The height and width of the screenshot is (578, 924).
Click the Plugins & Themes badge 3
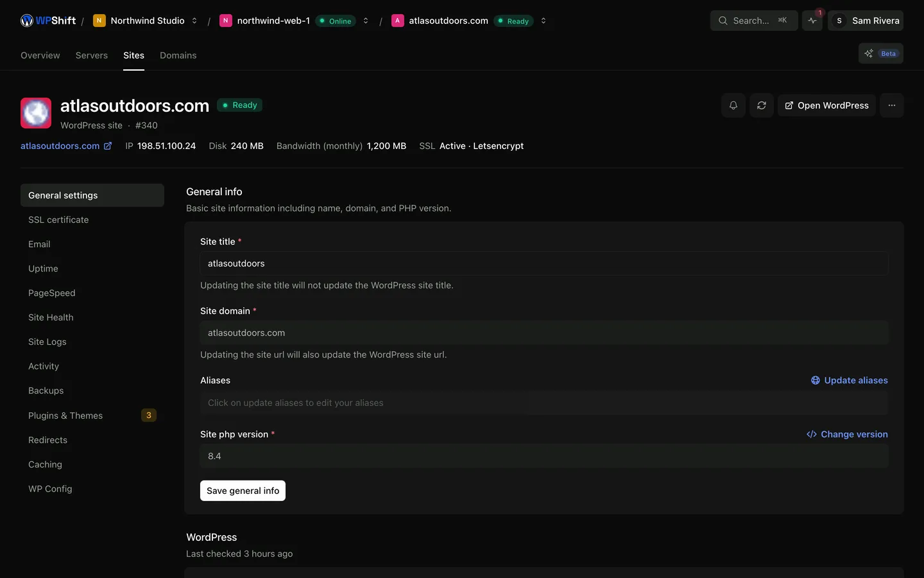coord(149,416)
